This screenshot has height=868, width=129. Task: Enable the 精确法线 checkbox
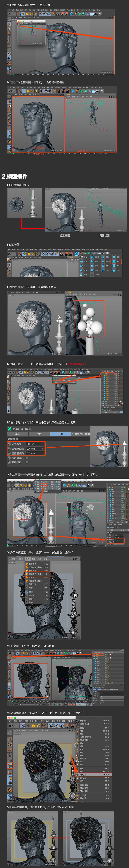point(27,462)
